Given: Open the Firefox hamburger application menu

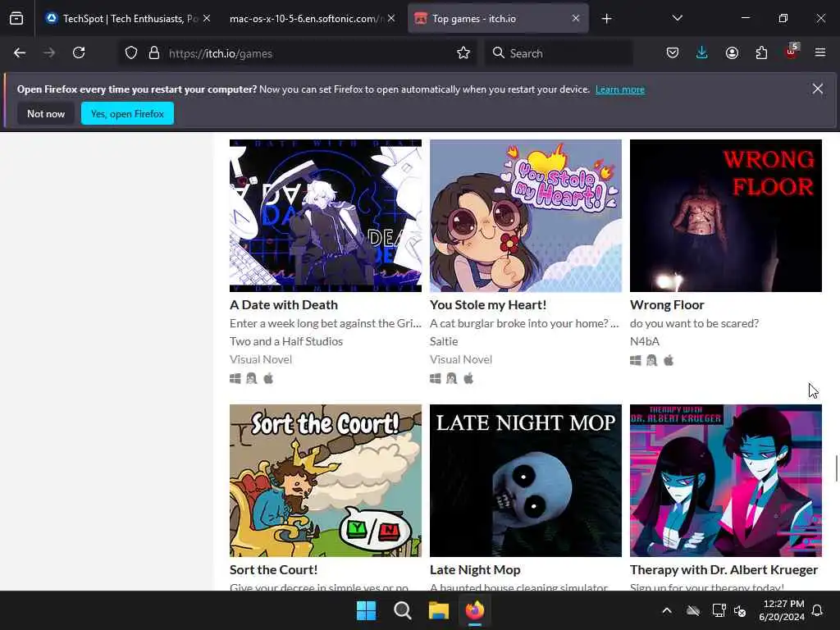Looking at the screenshot, I should point(820,53).
